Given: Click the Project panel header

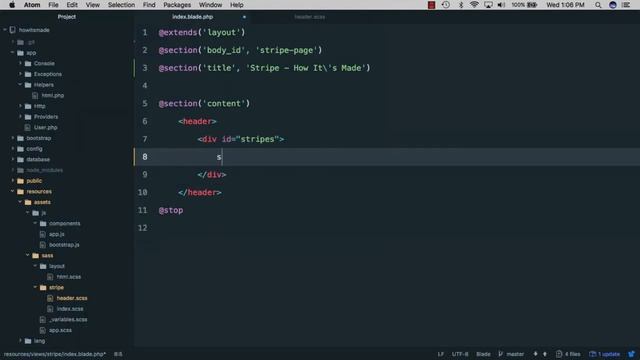Looking at the screenshot, I should click(67, 17).
